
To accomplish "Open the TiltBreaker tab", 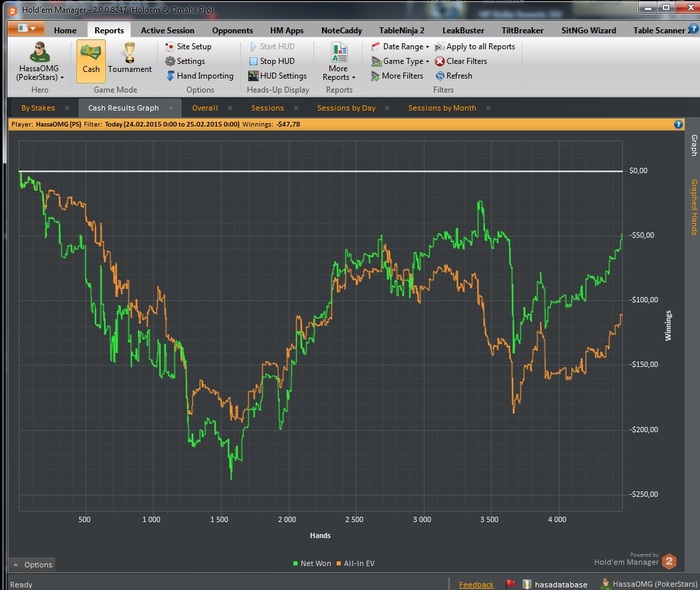I will click(x=522, y=30).
